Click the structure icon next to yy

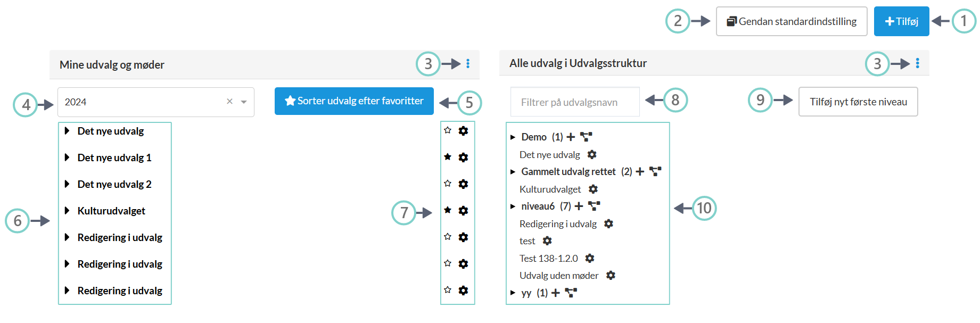[571, 293]
